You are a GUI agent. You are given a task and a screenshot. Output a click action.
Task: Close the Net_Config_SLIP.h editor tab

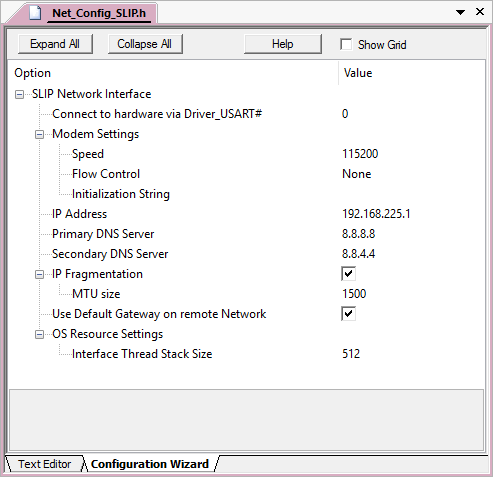(480, 12)
